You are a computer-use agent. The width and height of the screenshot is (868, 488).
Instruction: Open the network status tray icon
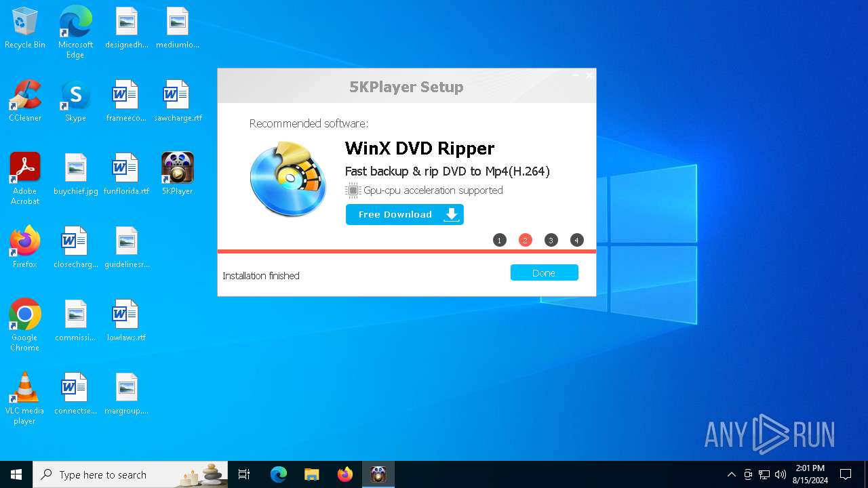pos(764,474)
